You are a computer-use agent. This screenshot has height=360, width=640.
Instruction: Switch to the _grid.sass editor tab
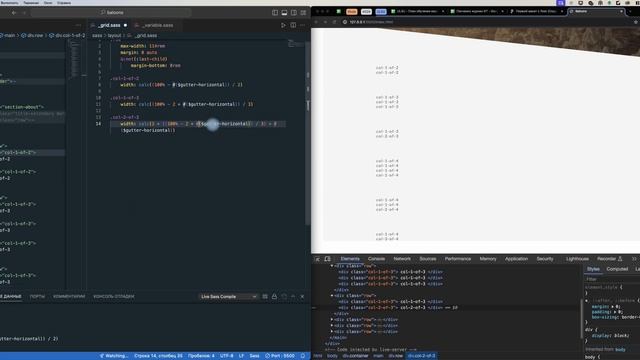[x=109, y=25]
